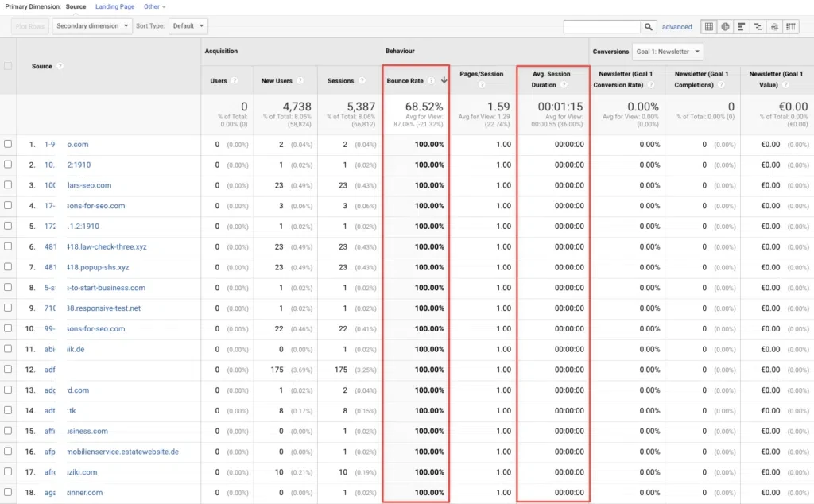Click the search magnifier icon

tap(649, 26)
